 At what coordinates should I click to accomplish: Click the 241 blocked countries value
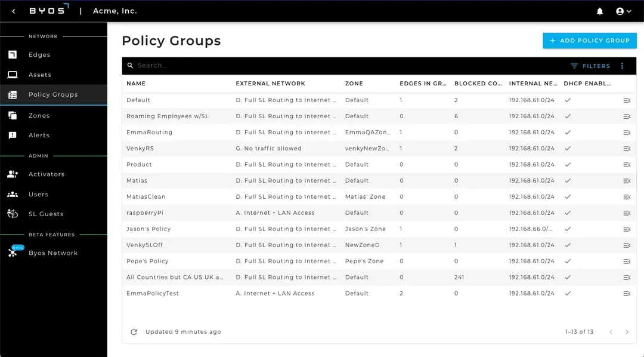(459, 277)
